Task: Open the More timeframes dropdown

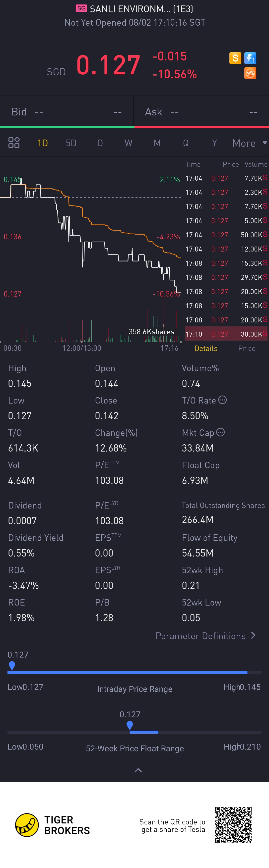Action: point(249,143)
